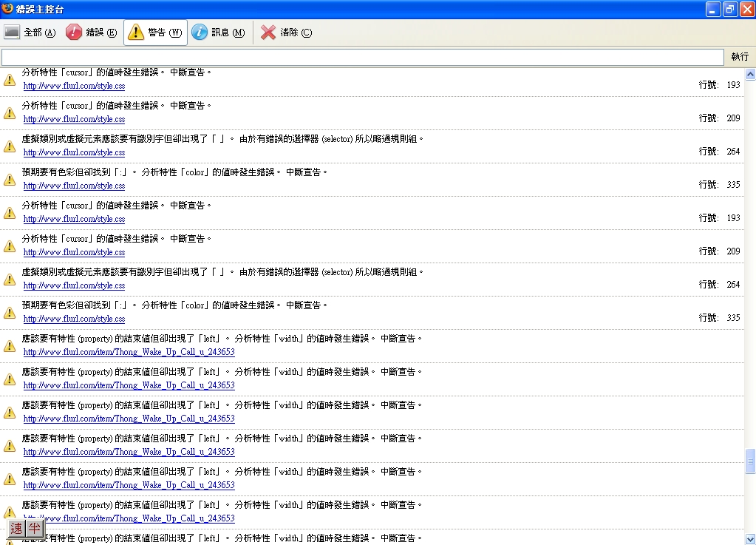This screenshot has width=756, height=545.
Task: Restore down the error console window
Action: point(729,9)
